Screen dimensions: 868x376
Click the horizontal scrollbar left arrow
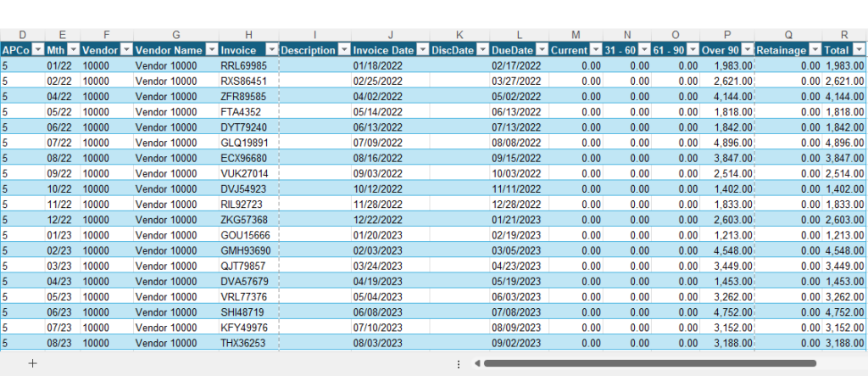(x=476, y=364)
